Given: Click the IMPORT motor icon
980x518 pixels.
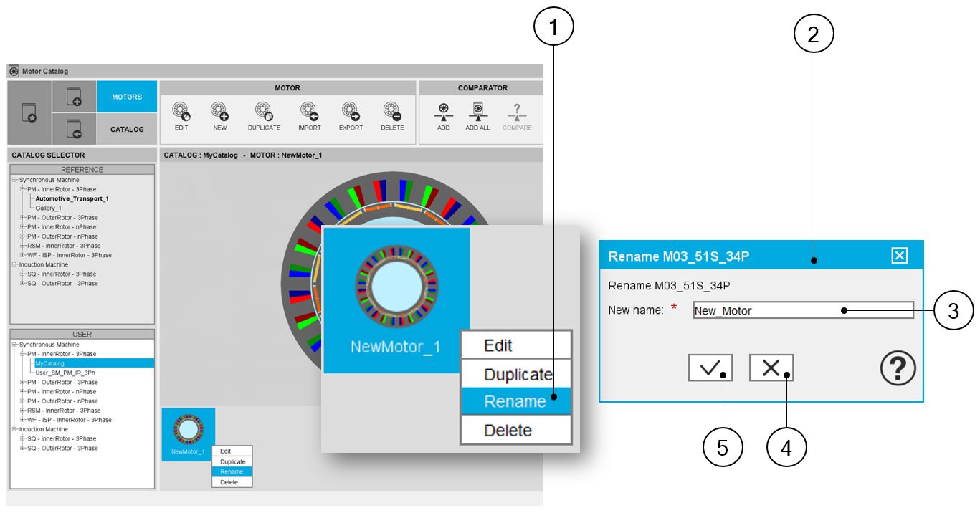Looking at the screenshot, I should pyautogui.click(x=309, y=112).
